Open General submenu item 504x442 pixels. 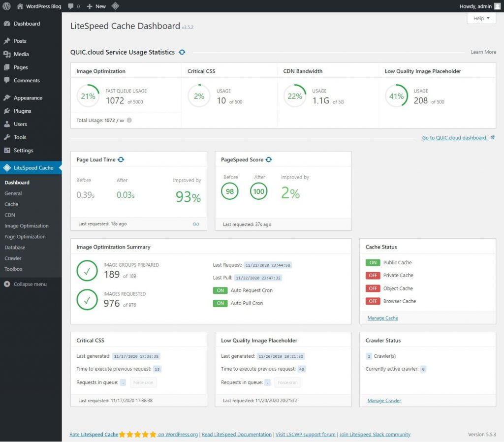(13, 193)
